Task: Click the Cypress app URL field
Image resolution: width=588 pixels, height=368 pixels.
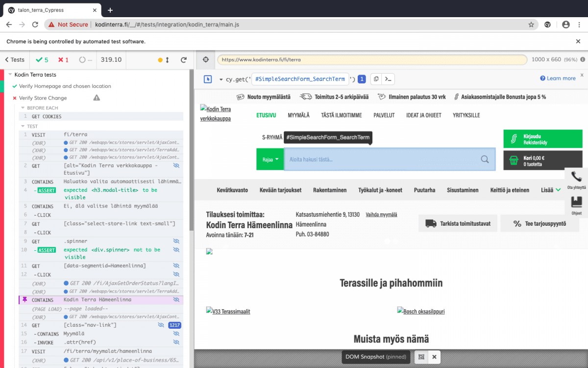Action: coord(372,60)
